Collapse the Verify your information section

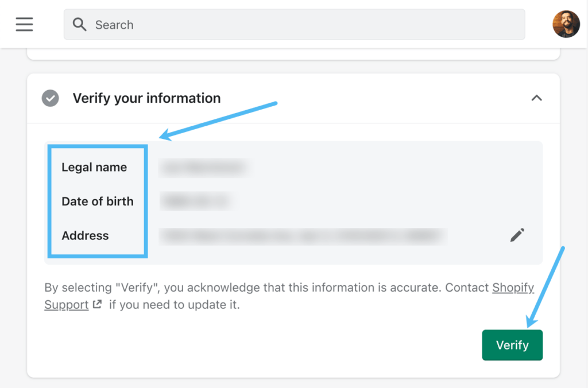click(x=536, y=98)
